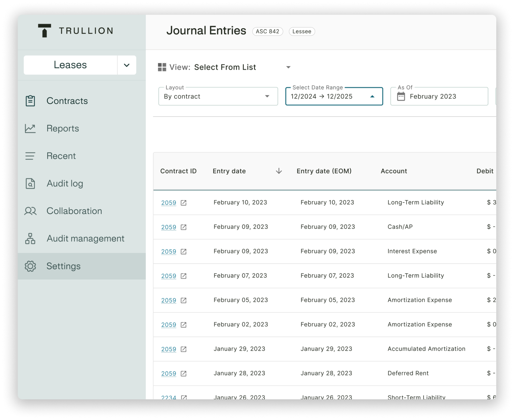
Task: Click the Audit management hierarchy icon
Action: coord(30,239)
